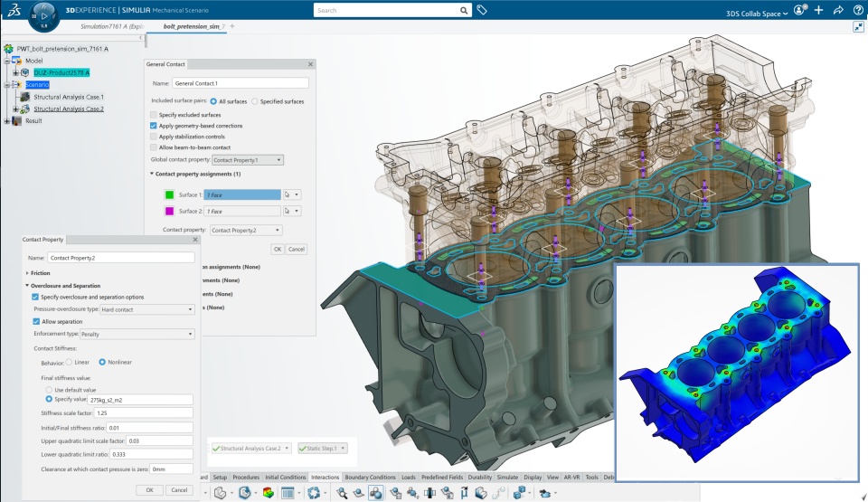Click the first part shape icon in toolbar
This screenshot has width=868, height=502.
point(220,493)
